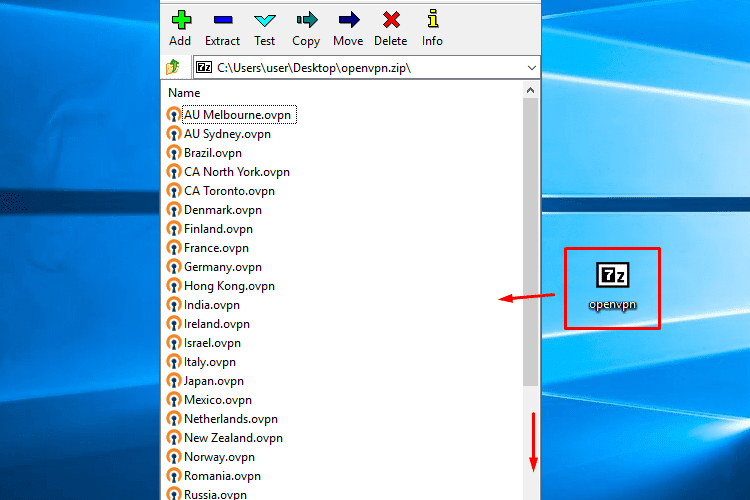Select the file name Ireland.ovpn
Screen dimensions: 750x500
[217, 324]
